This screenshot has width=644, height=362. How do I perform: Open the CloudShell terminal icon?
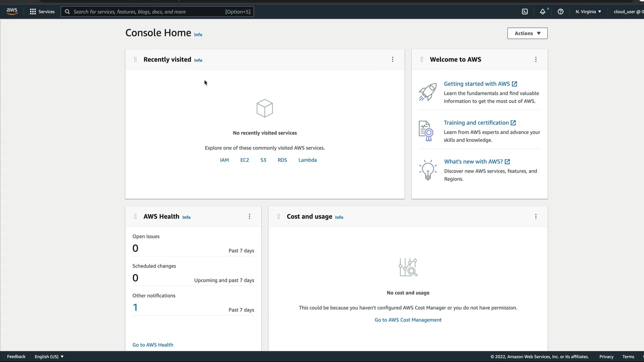pyautogui.click(x=525, y=12)
